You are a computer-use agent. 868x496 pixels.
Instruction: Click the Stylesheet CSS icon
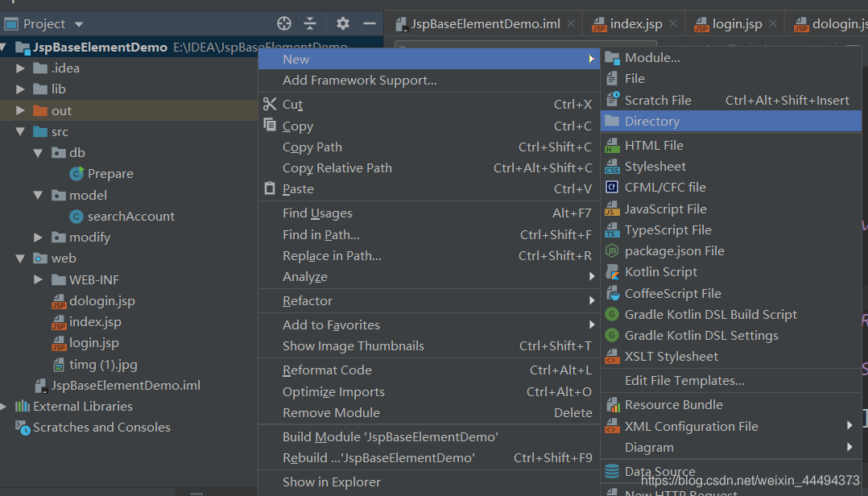coord(612,167)
